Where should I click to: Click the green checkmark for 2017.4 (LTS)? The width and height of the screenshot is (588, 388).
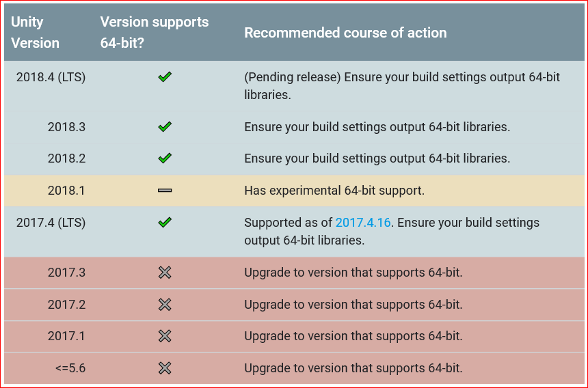165,223
